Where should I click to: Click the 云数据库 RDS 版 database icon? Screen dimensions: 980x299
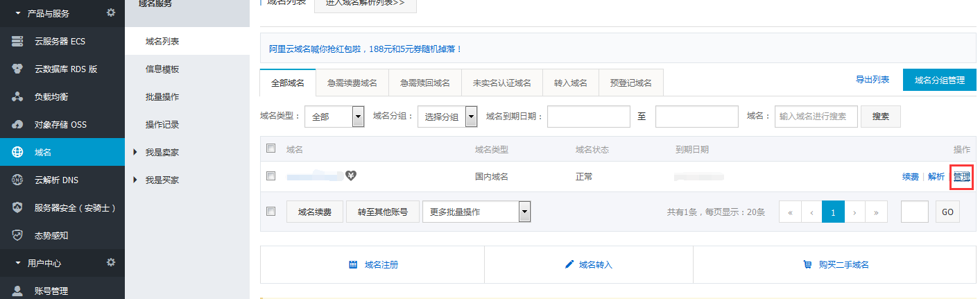coord(17,69)
